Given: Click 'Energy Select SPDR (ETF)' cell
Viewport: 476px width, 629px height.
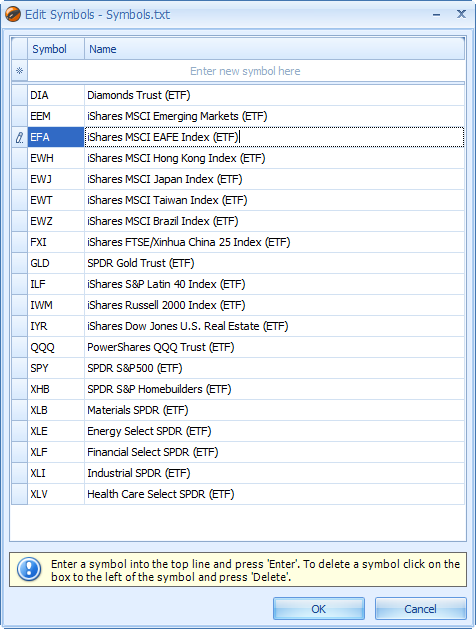Looking at the screenshot, I should (x=274, y=431).
